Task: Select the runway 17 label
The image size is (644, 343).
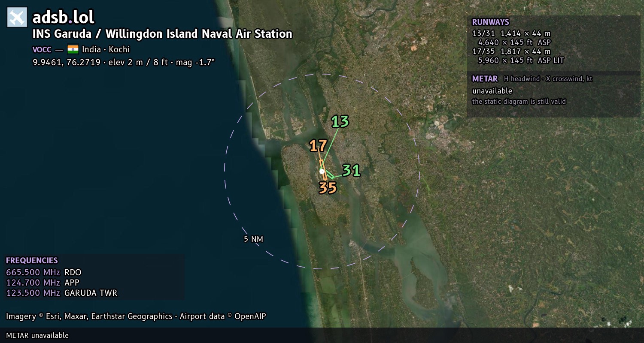Action: pos(319,146)
